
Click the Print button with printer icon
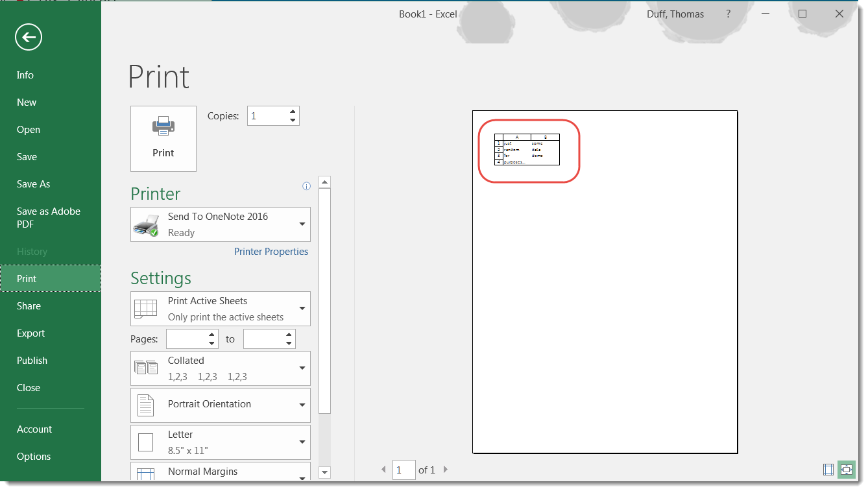[163, 138]
